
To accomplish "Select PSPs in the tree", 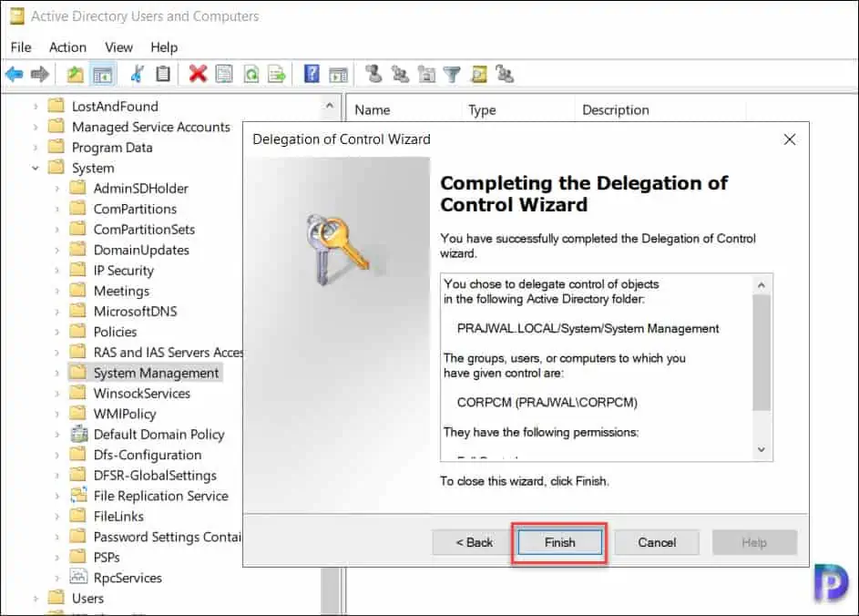I will [x=107, y=558].
